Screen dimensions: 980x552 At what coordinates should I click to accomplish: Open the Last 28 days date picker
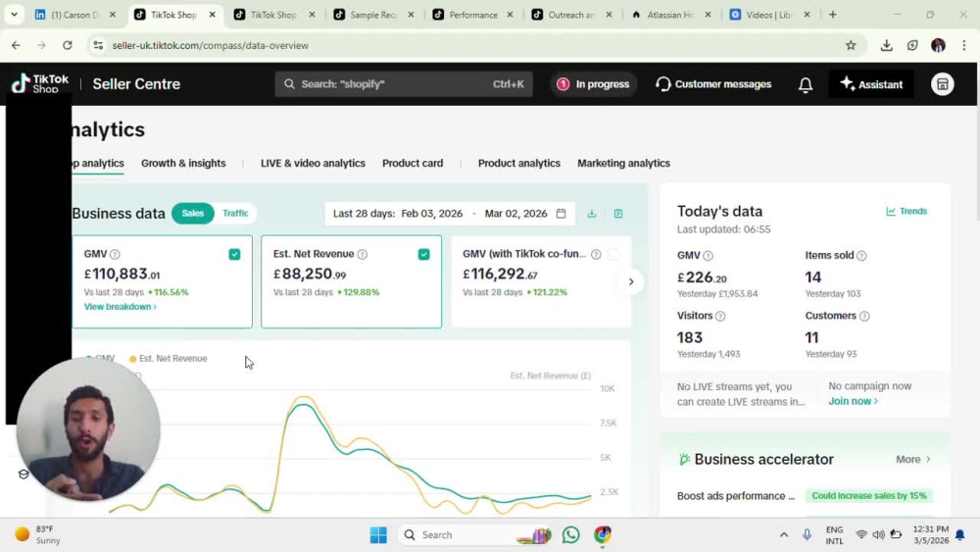[x=449, y=214]
